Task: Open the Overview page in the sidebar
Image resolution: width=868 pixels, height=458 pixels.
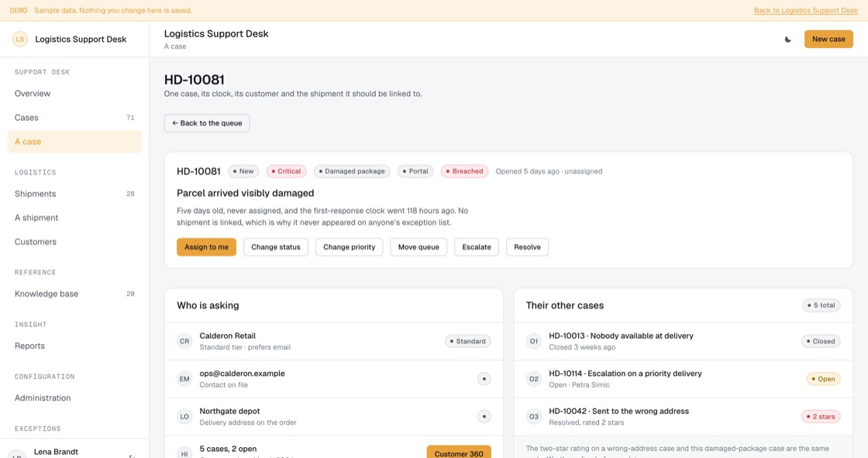Action: click(x=74, y=94)
